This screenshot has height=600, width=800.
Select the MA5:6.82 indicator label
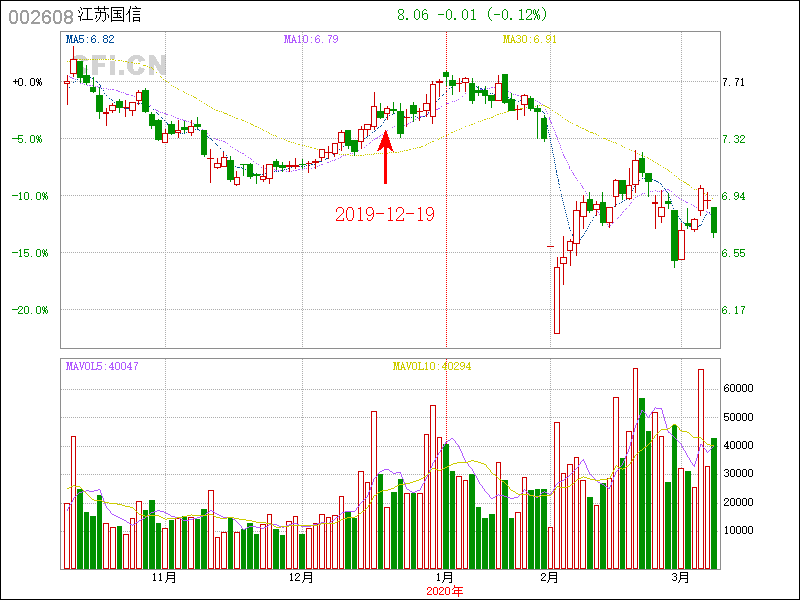coord(90,39)
